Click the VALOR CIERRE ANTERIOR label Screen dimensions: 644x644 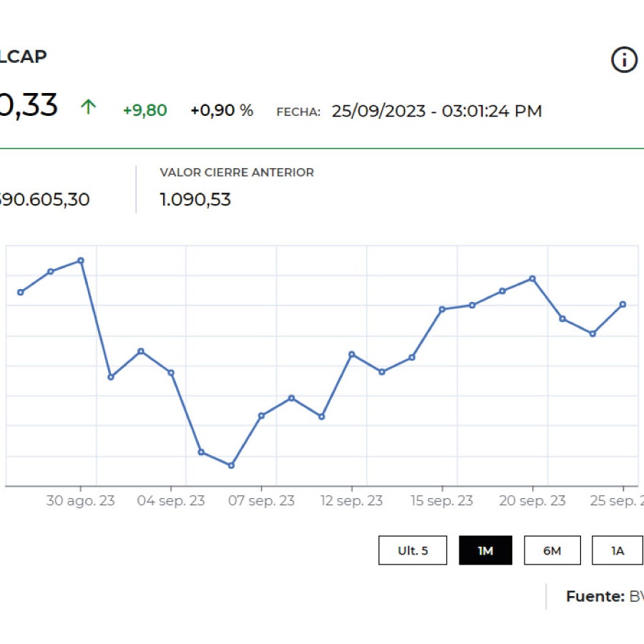237,172
